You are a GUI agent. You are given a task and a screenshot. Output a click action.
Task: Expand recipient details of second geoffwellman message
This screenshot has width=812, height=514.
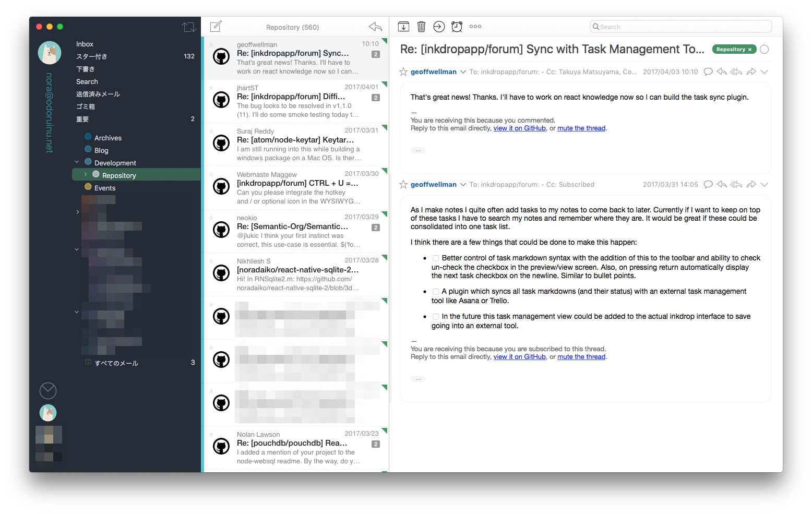(463, 185)
